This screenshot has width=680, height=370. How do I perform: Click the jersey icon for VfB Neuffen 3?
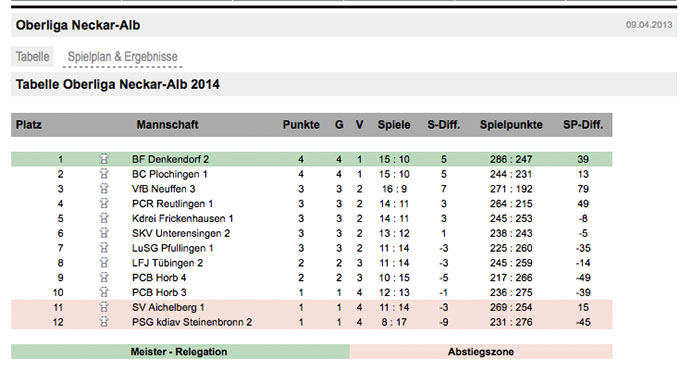click(x=104, y=189)
